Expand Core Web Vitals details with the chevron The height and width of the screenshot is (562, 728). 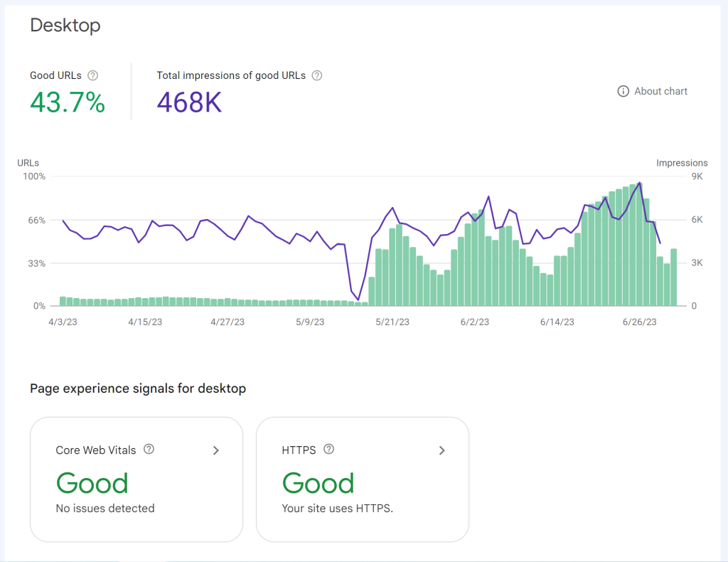215,450
